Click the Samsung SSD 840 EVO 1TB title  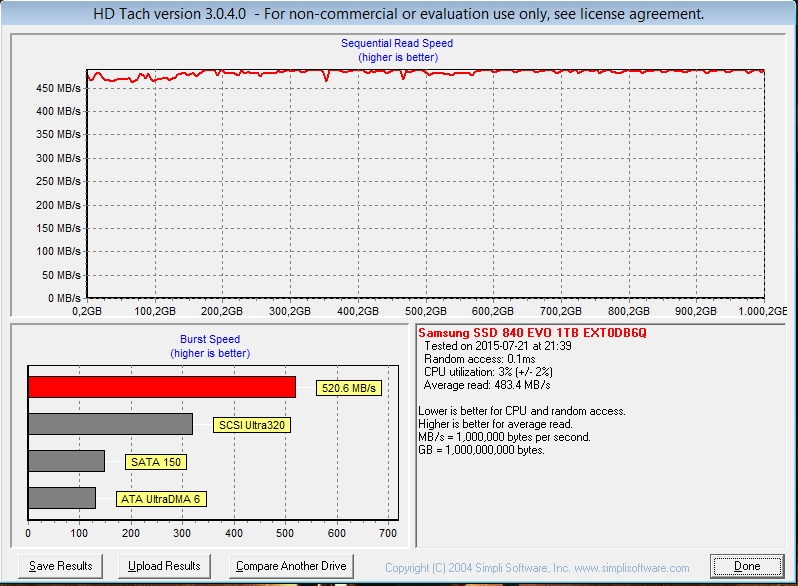pos(532,333)
